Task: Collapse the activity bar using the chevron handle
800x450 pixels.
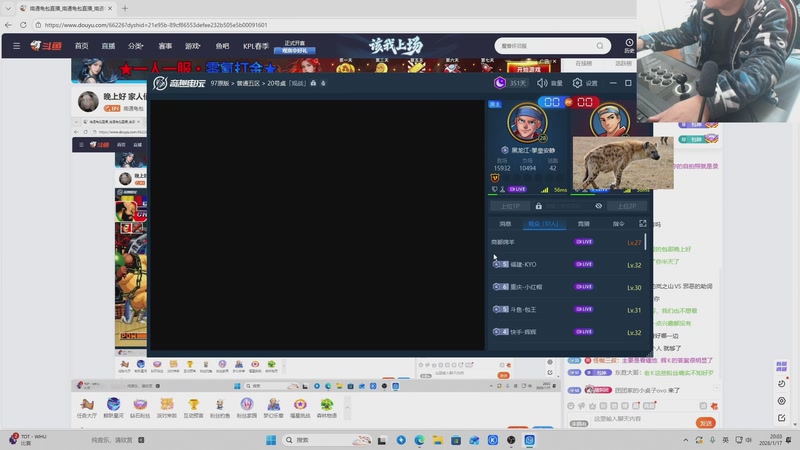Action: 347,408
